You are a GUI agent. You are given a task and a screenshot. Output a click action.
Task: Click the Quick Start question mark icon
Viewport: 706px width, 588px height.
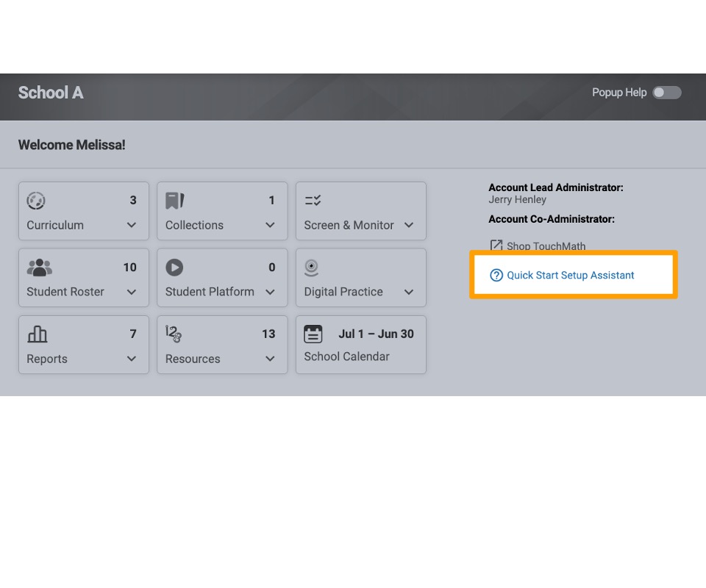coord(496,276)
